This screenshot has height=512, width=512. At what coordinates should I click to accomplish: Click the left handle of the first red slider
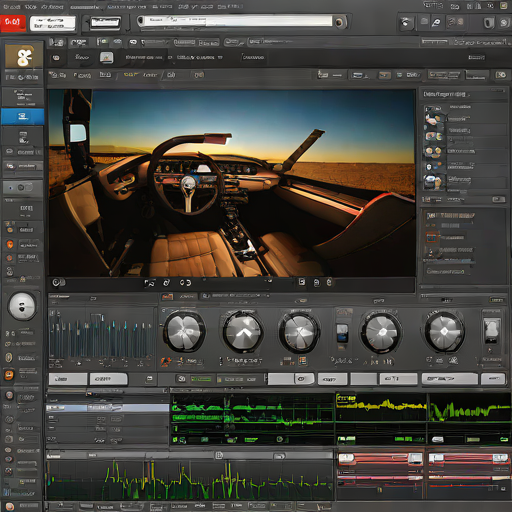(346, 459)
